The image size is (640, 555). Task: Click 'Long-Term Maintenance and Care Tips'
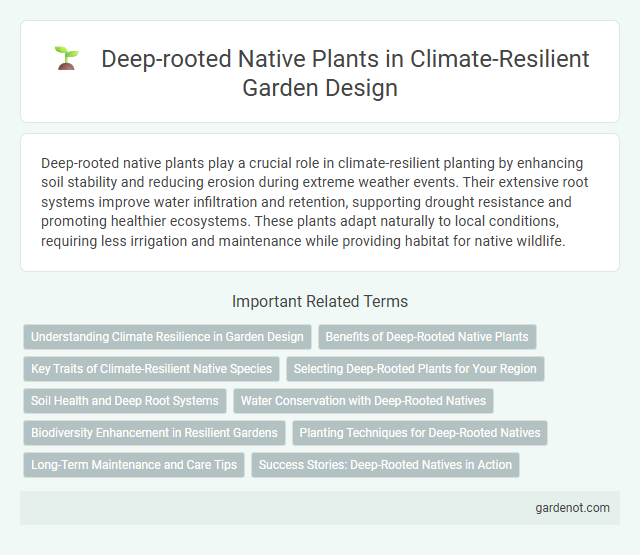tap(134, 465)
